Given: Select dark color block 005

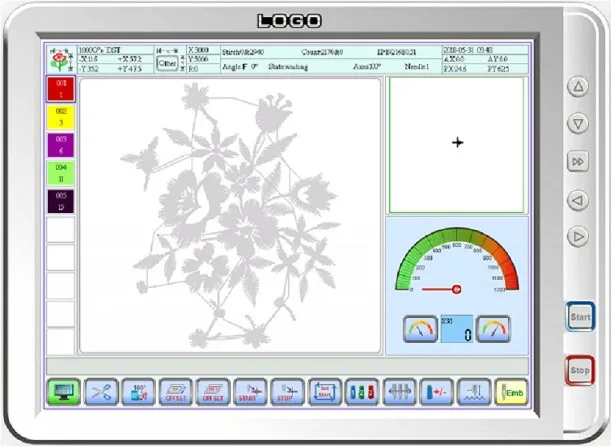Looking at the screenshot, I should coord(61,201).
